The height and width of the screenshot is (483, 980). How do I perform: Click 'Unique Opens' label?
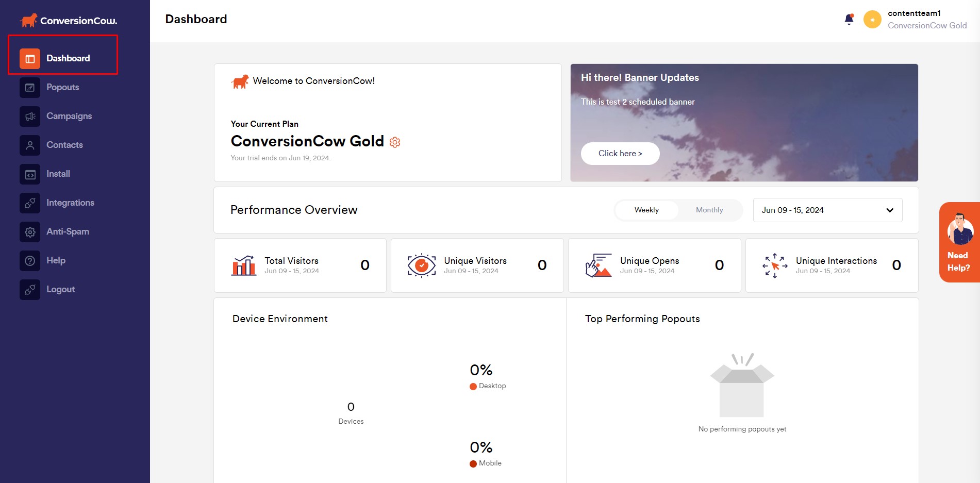coord(650,261)
